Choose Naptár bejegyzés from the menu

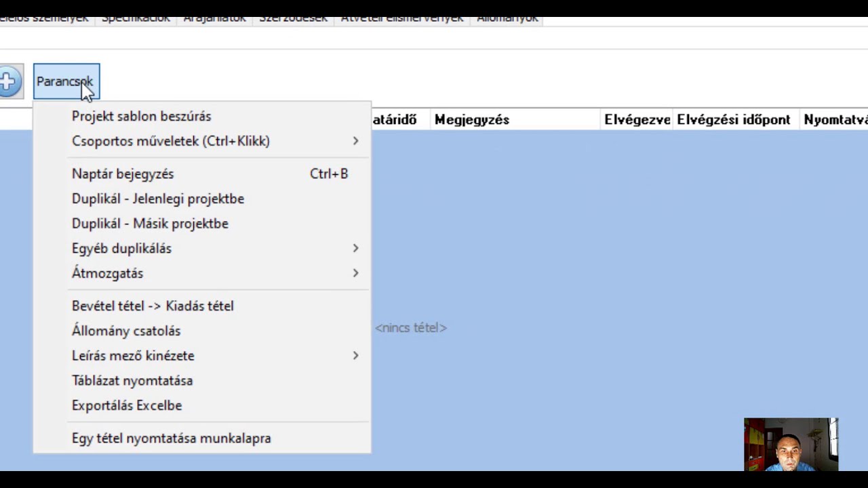(201, 174)
